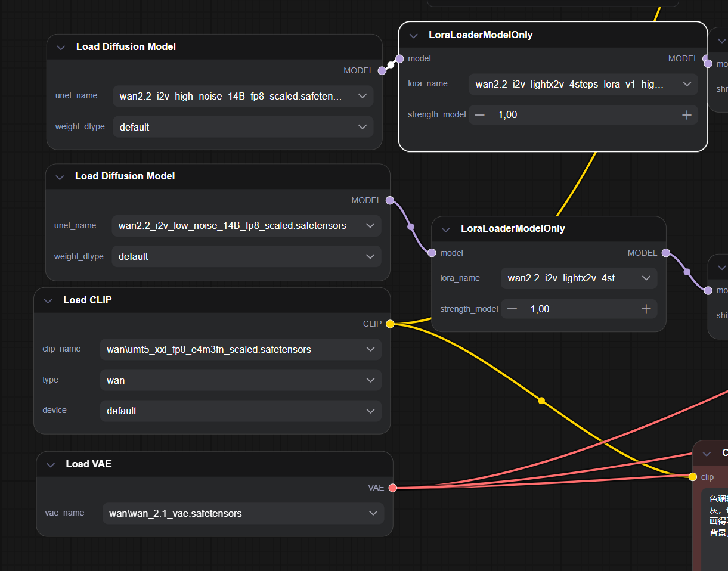Image resolution: width=728 pixels, height=571 pixels.
Task: Select the top LoraLoaderModelOnly node title
Action: point(481,35)
